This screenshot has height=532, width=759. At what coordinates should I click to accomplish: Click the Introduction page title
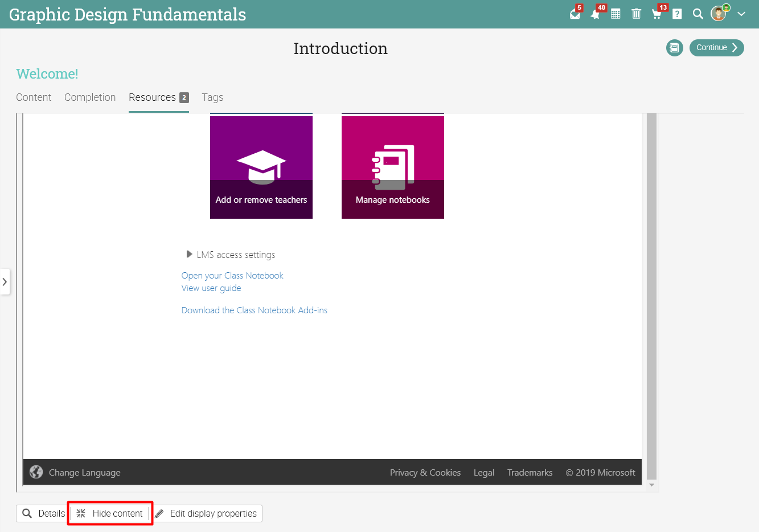[340, 48]
